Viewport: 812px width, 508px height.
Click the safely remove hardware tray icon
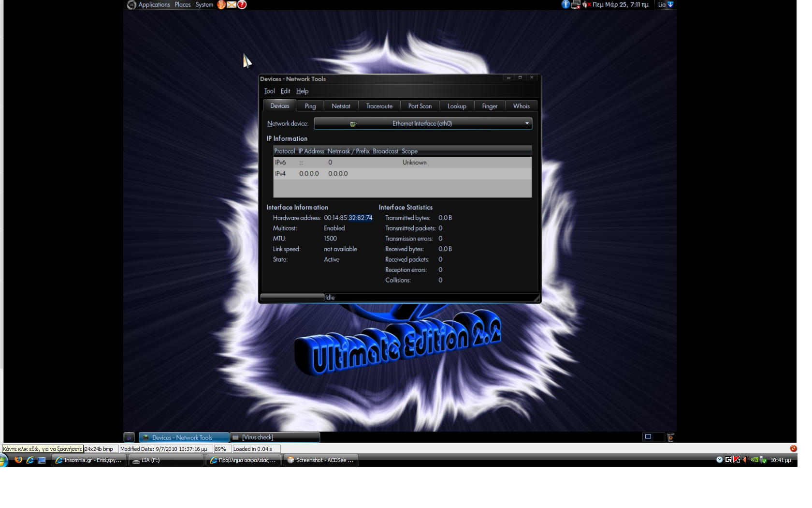click(763, 460)
